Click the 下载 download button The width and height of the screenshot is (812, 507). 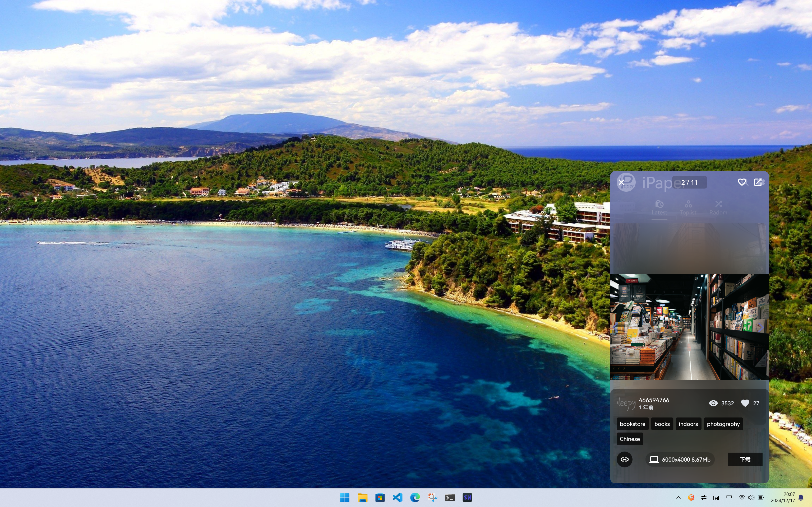[x=745, y=459]
